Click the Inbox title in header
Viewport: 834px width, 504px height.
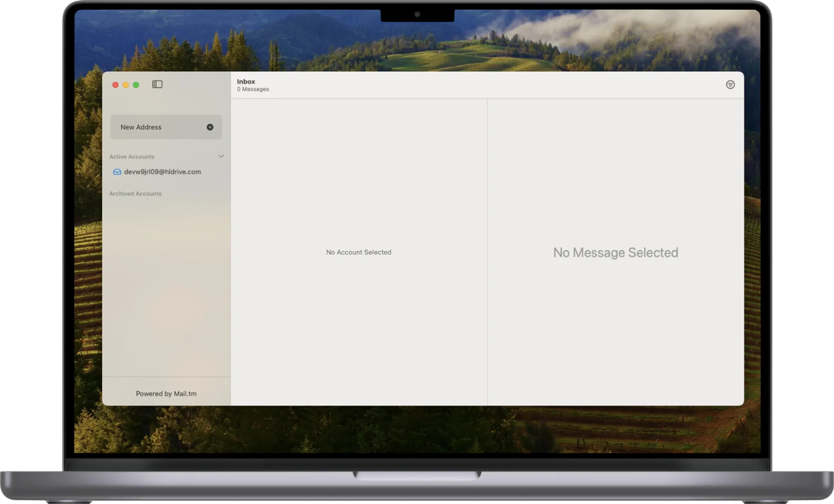[x=246, y=82]
